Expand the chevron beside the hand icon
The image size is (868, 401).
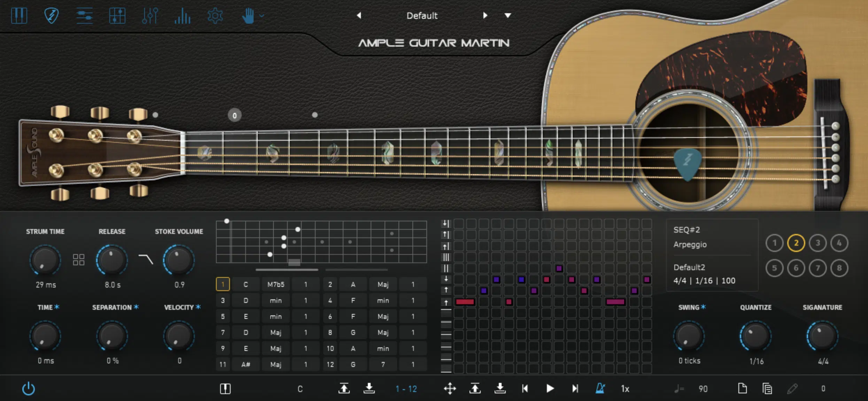pos(262,16)
